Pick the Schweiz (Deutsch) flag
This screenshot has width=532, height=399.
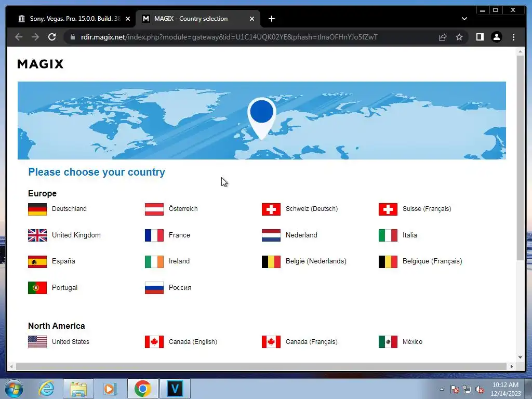tap(271, 209)
